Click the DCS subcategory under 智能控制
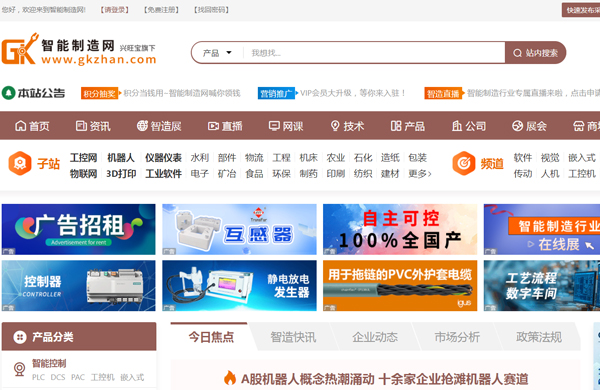Viewport: 600px width, 390px height. pos(58,377)
